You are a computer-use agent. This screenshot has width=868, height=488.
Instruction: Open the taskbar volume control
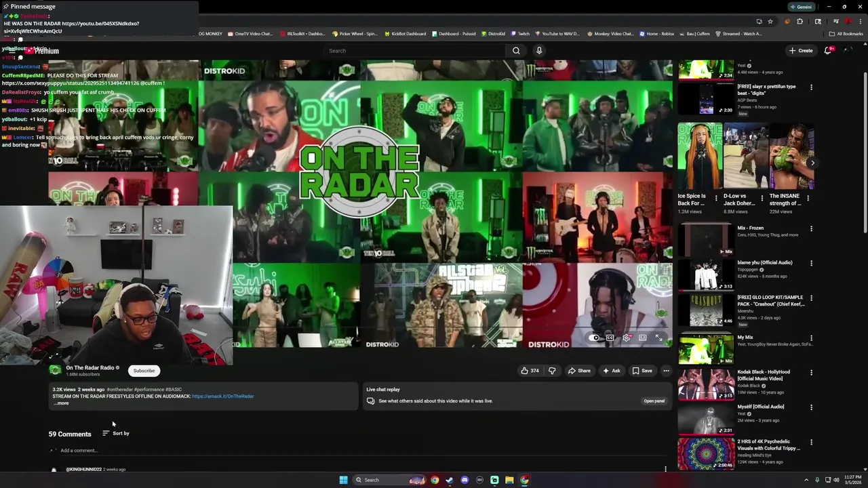[836, 480]
